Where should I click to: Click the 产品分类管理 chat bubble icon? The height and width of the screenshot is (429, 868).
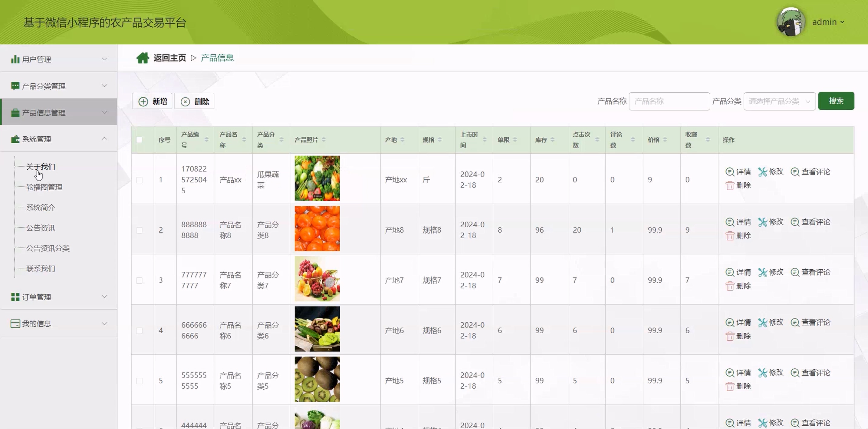15,86
